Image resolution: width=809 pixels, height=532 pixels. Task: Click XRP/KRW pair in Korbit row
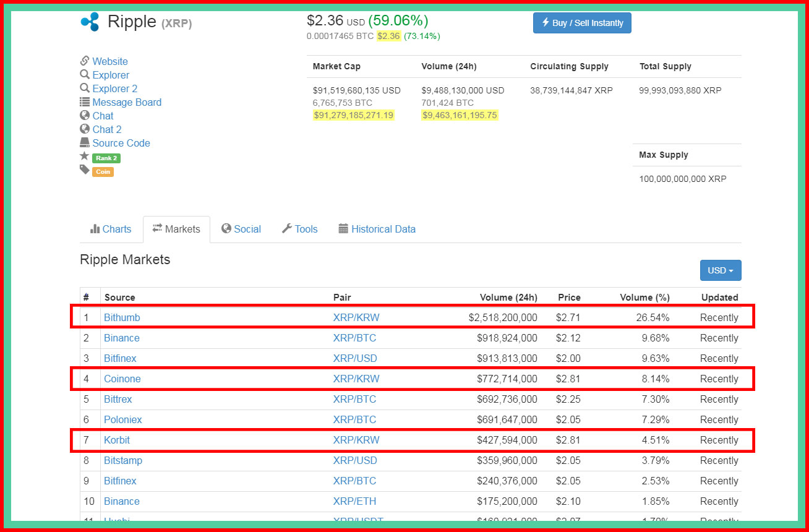pyautogui.click(x=356, y=440)
